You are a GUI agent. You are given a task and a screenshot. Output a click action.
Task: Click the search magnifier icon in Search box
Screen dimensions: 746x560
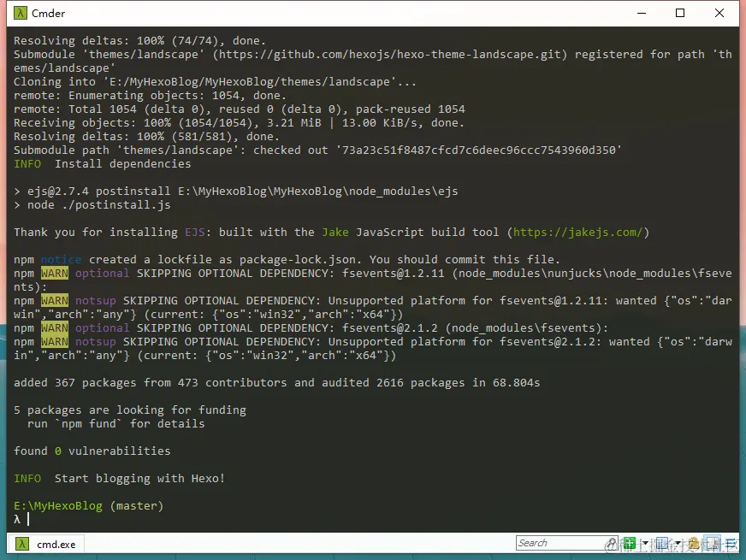(612, 543)
